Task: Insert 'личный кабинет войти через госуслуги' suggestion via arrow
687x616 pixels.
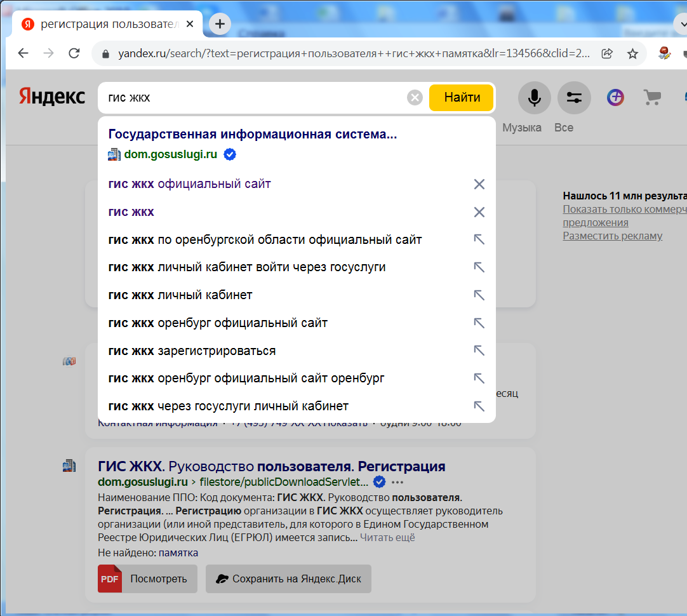Action: 479,267
